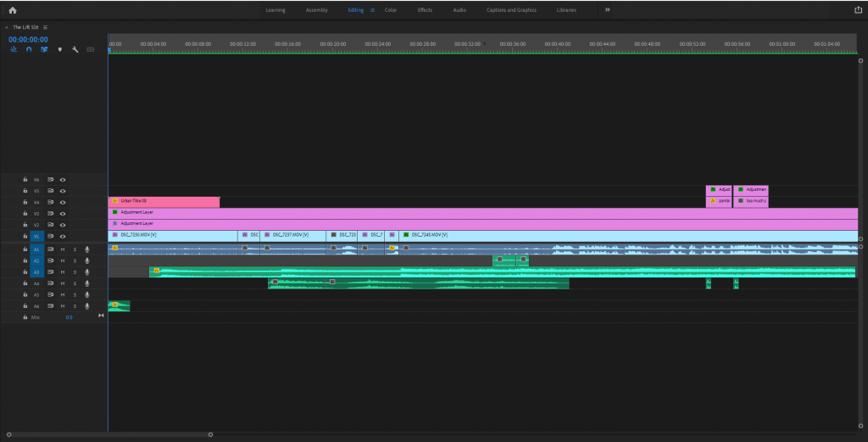Open the Quick Export share icon
The height and width of the screenshot is (442, 868).
pos(858,9)
